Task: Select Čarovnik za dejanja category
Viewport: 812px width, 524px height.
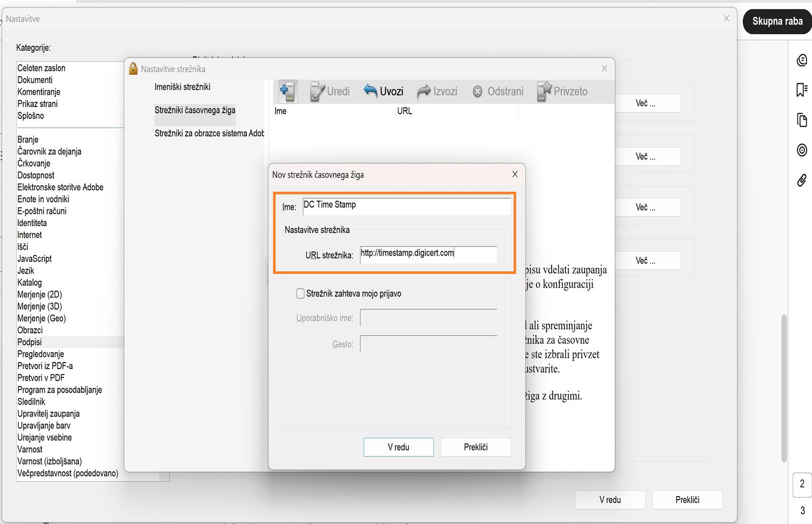Action: pyautogui.click(x=49, y=152)
